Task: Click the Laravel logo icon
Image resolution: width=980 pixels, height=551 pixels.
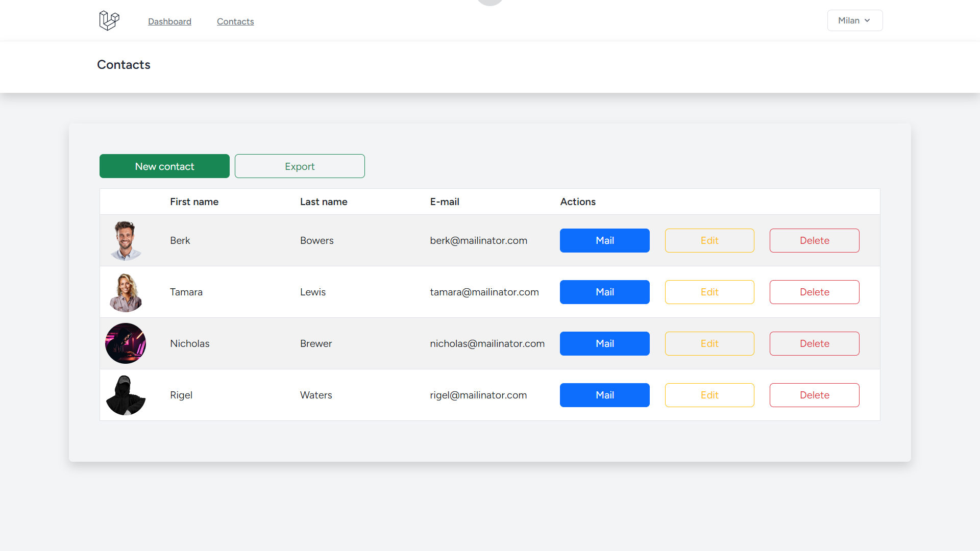Action: [x=109, y=21]
